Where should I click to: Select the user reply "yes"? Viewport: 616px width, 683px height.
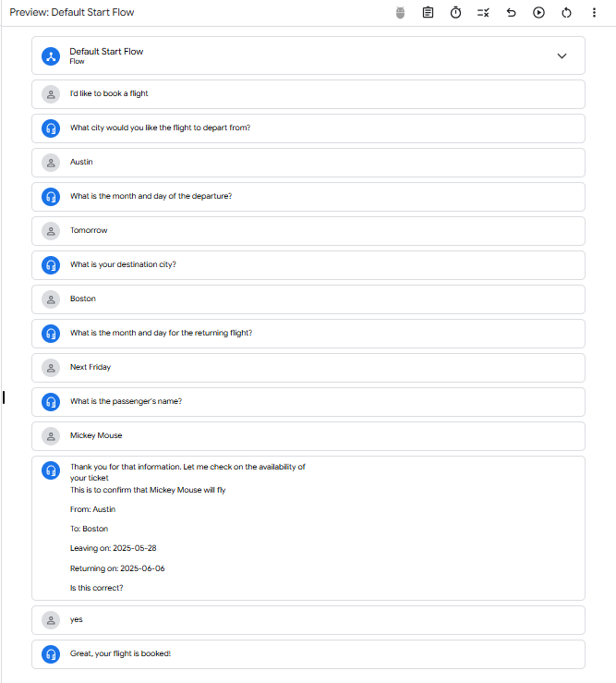tap(77, 619)
